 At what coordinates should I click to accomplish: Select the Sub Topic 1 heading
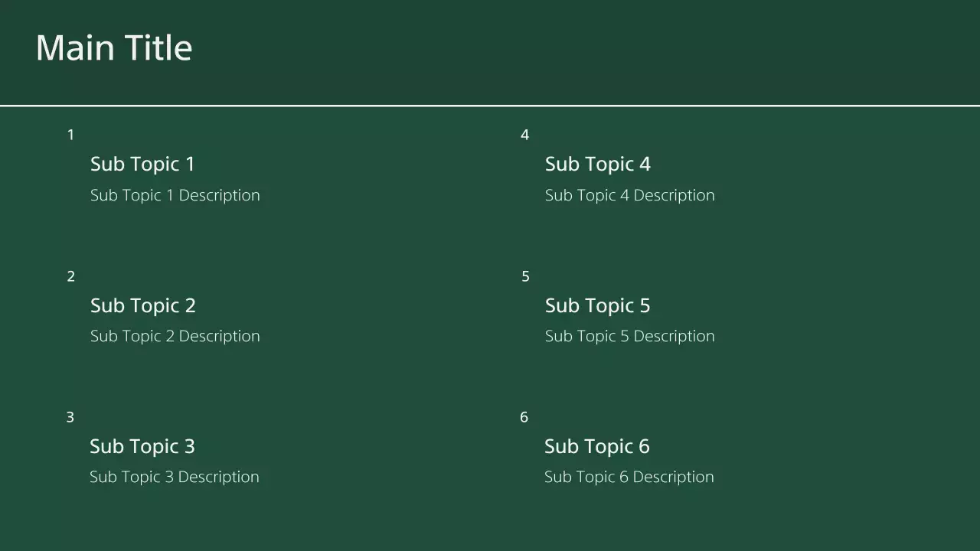coord(142,164)
